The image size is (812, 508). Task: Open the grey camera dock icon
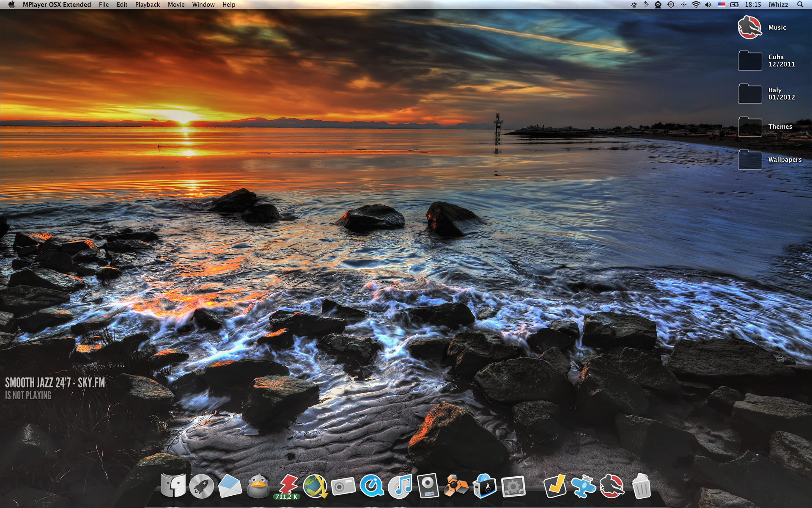pos(343,487)
